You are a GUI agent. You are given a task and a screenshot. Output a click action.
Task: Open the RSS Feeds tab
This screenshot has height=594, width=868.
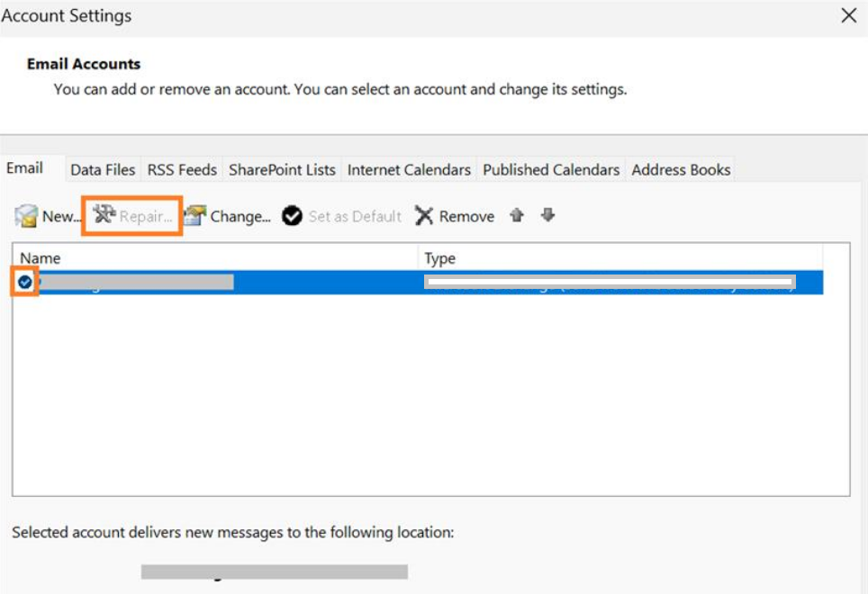[x=182, y=170]
